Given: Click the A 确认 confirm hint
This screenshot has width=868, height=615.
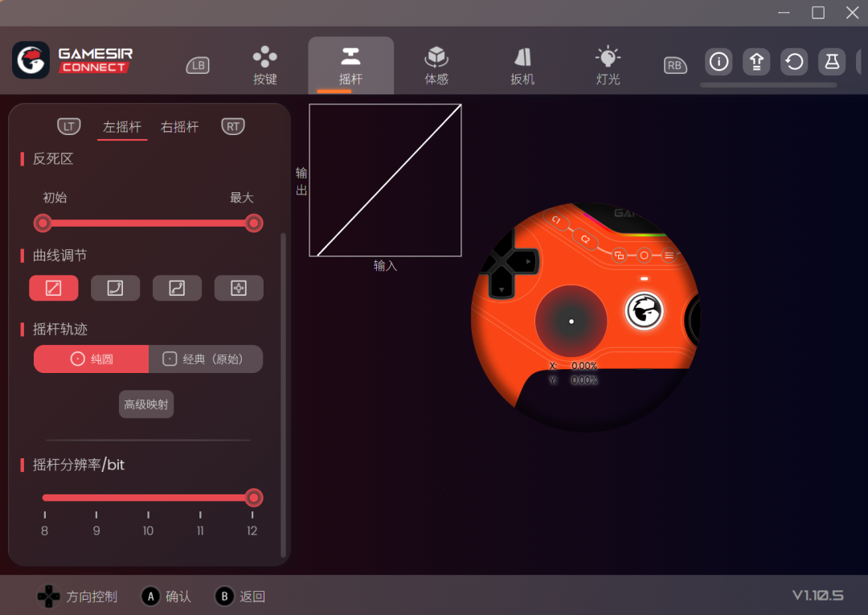Looking at the screenshot, I should 166,597.
